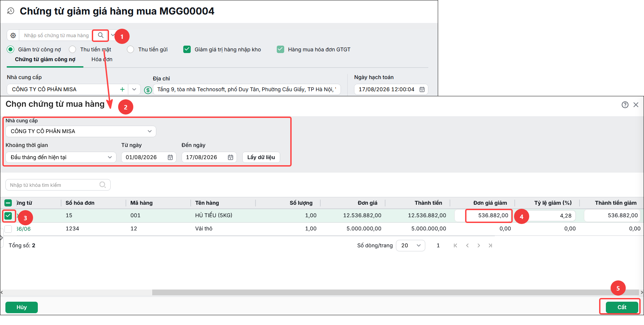
Task: Click the Địa chỉ address input field
Action: point(247,89)
